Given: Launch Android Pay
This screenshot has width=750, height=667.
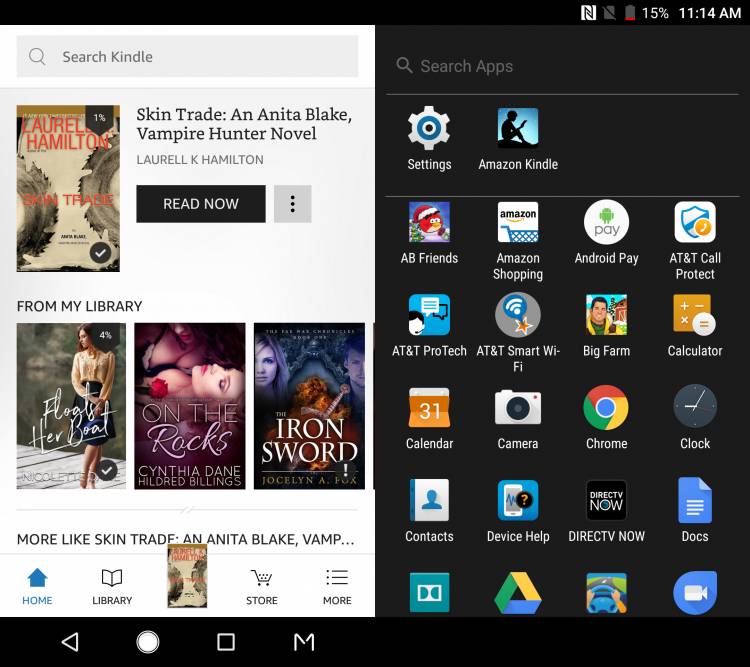Looking at the screenshot, I should pos(607,233).
